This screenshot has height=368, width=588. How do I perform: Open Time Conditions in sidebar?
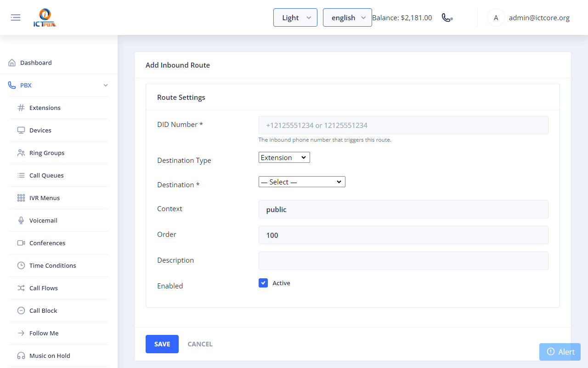click(59, 265)
